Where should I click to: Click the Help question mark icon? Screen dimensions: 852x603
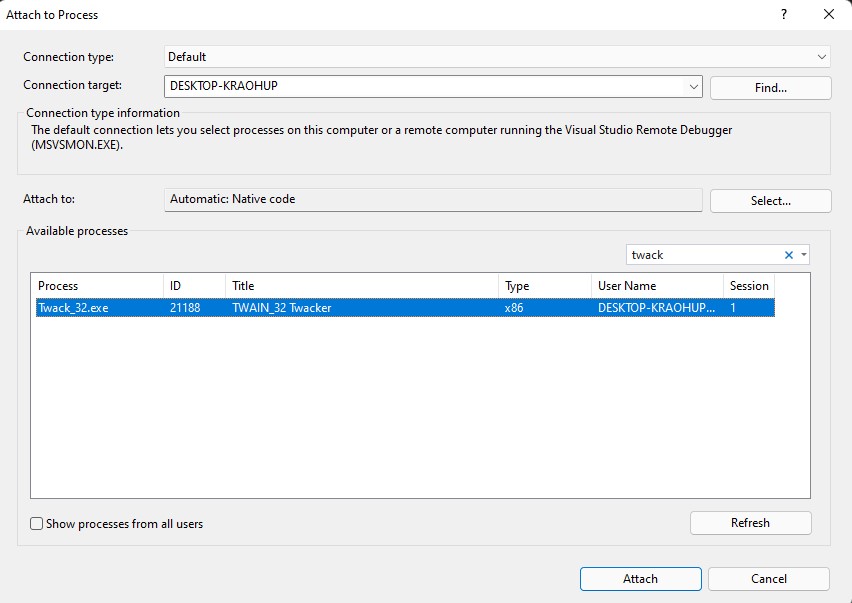[x=784, y=14]
